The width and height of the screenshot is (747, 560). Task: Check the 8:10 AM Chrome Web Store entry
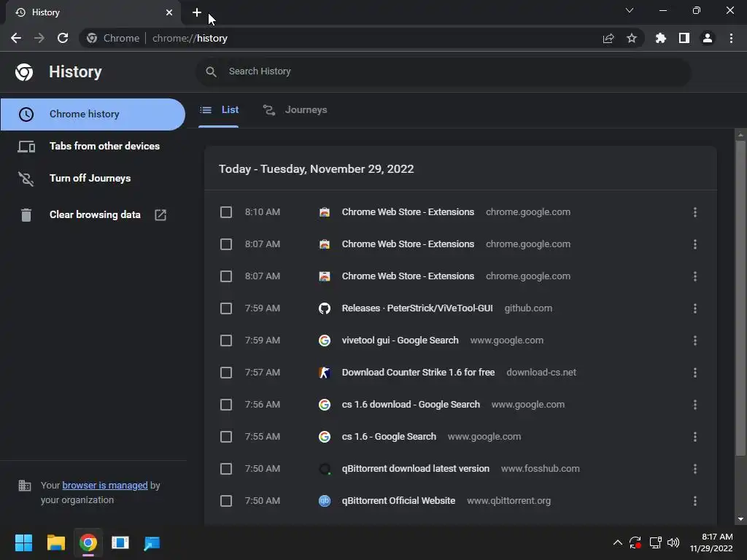[x=226, y=212]
